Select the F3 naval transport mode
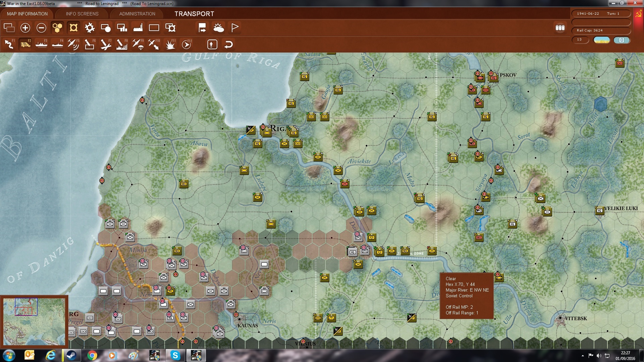 tap(41, 44)
